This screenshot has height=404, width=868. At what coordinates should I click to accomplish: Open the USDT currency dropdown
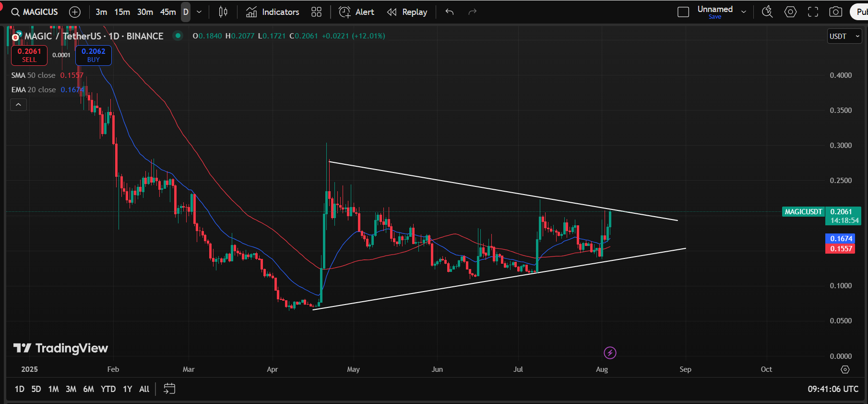(844, 37)
